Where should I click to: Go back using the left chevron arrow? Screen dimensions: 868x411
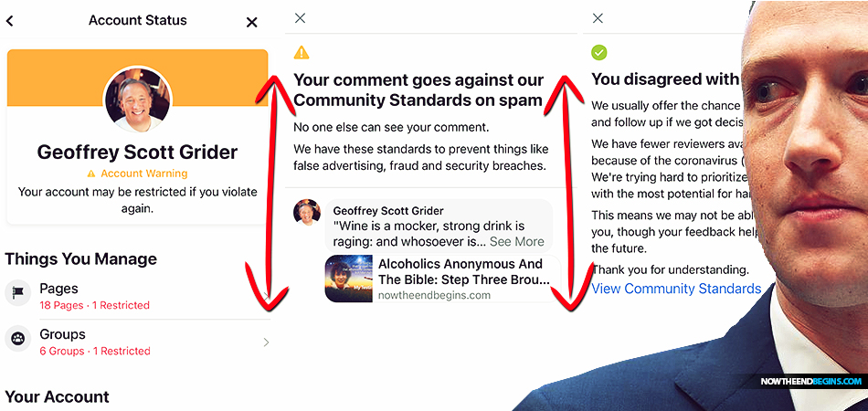(x=9, y=21)
